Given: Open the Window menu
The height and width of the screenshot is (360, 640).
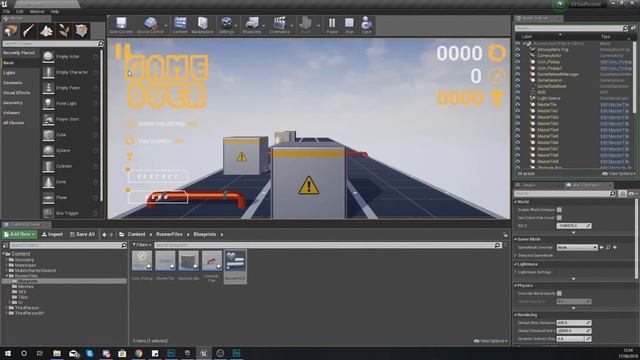Looking at the screenshot, I should [37, 11].
